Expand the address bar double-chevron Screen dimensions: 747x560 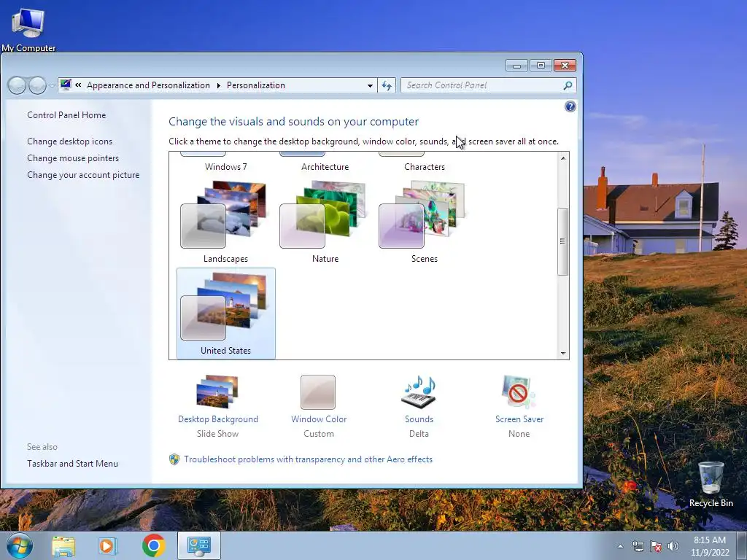(x=78, y=85)
